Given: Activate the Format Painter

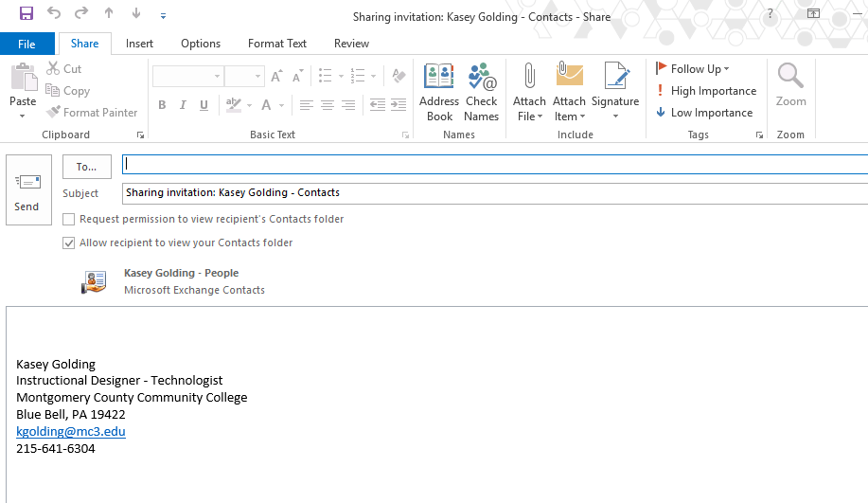Looking at the screenshot, I should point(92,113).
